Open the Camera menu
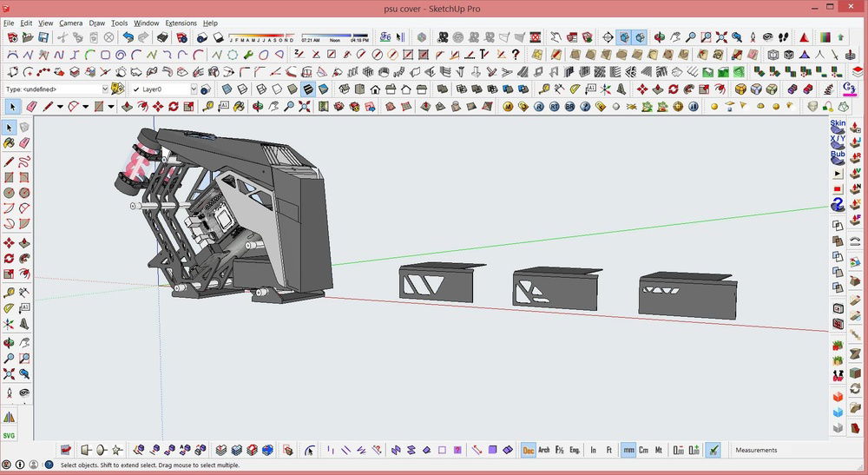868x475 pixels. [71, 23]
